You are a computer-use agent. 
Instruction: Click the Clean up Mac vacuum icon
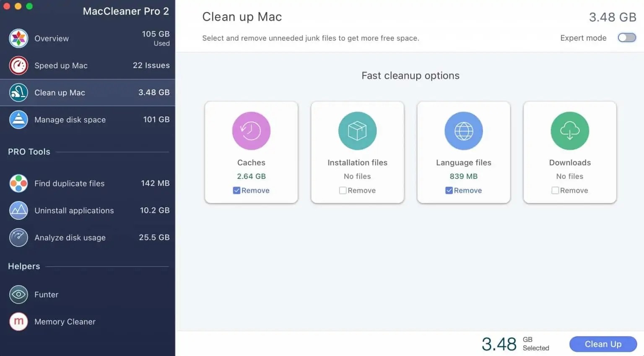pos(18,93)
